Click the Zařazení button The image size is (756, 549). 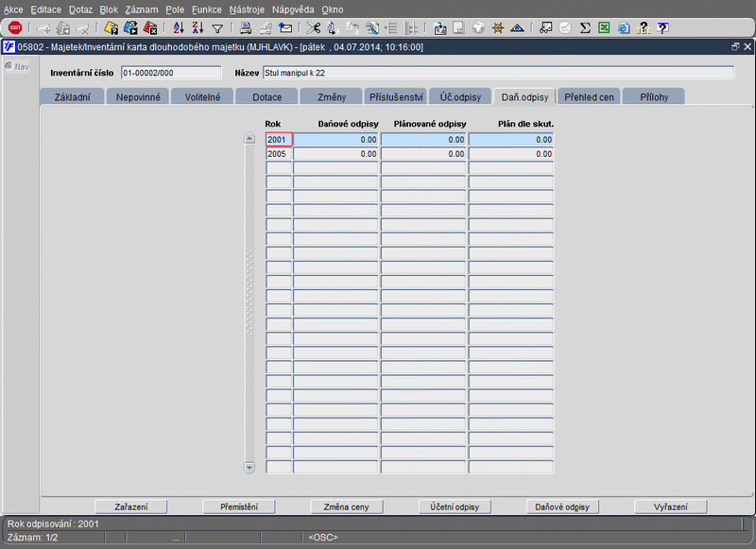[x=131, y=506]
